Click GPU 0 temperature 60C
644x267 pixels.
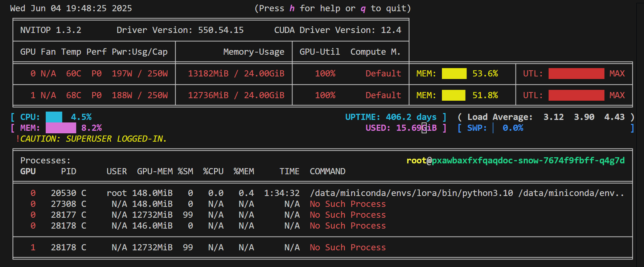[74, 74]
